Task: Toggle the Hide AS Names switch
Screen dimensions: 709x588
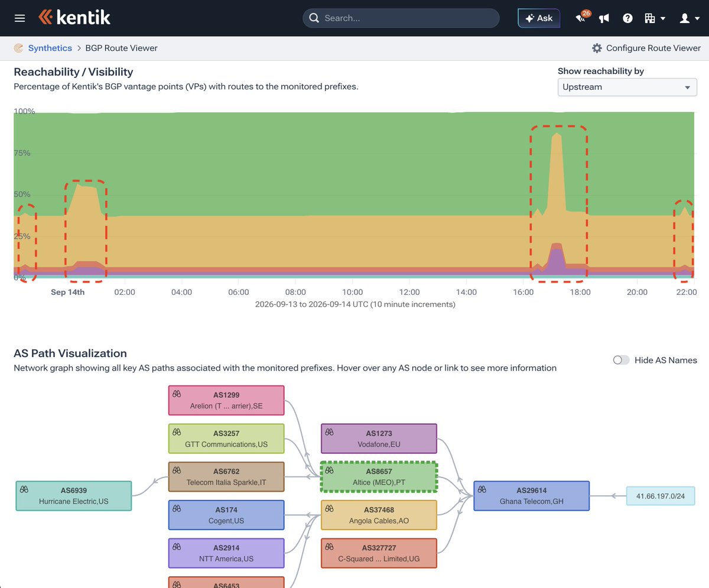Action: (621, 360)
